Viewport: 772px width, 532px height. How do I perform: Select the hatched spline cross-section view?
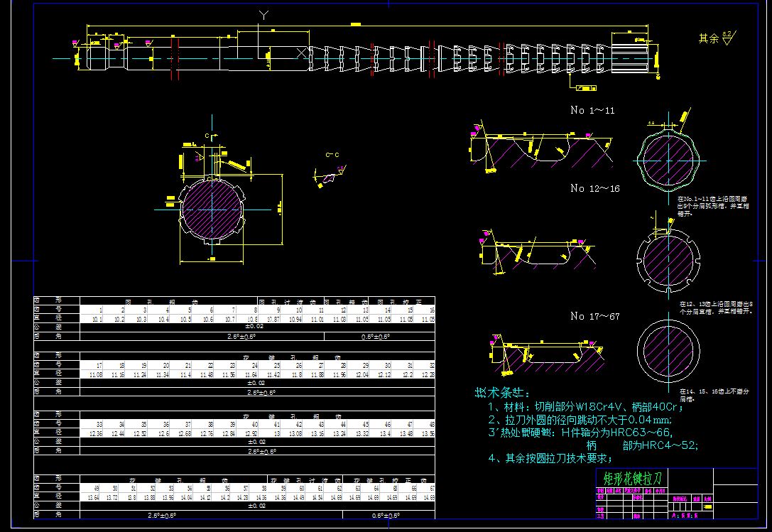pos(212,209)
